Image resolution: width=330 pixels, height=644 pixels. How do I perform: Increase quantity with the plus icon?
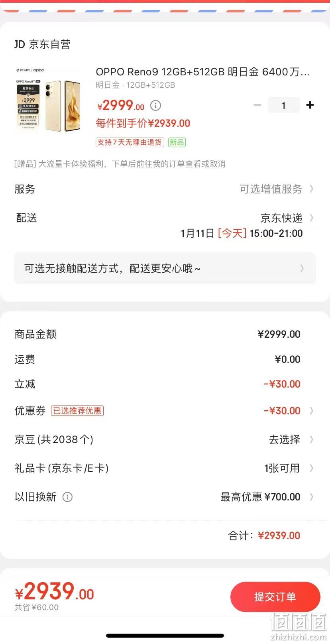pyautogui.click(x=310, y=105)
